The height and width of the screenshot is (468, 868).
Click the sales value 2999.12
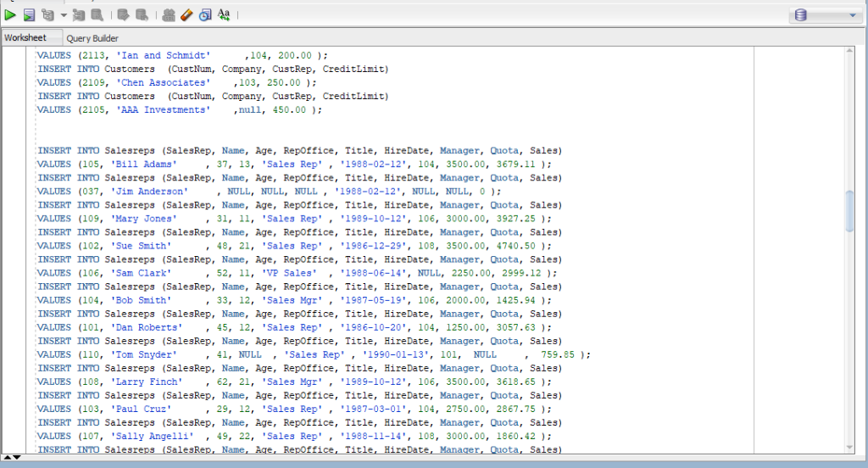(521, 272)
